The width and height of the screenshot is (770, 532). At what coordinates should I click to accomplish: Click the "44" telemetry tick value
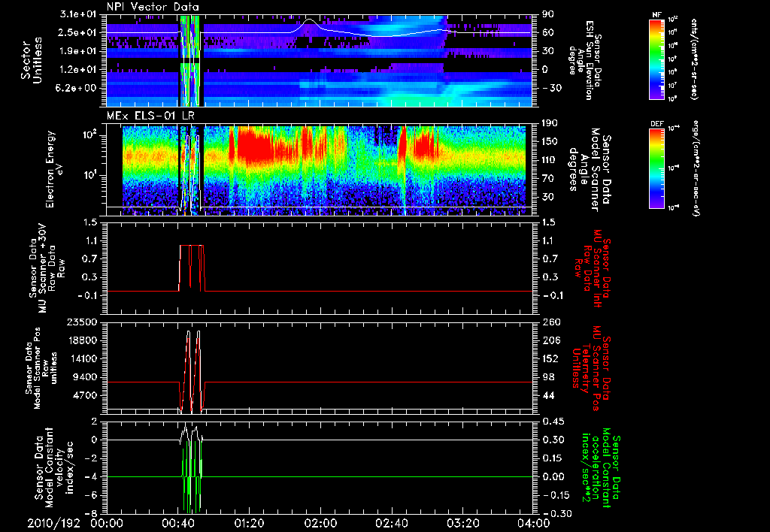click(x=548, y=395)
